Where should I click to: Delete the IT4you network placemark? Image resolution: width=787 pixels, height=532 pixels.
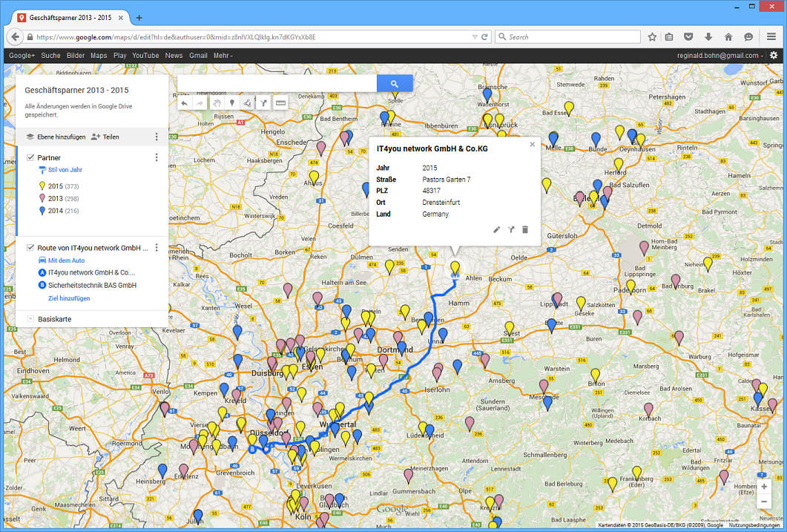[525, 230]
